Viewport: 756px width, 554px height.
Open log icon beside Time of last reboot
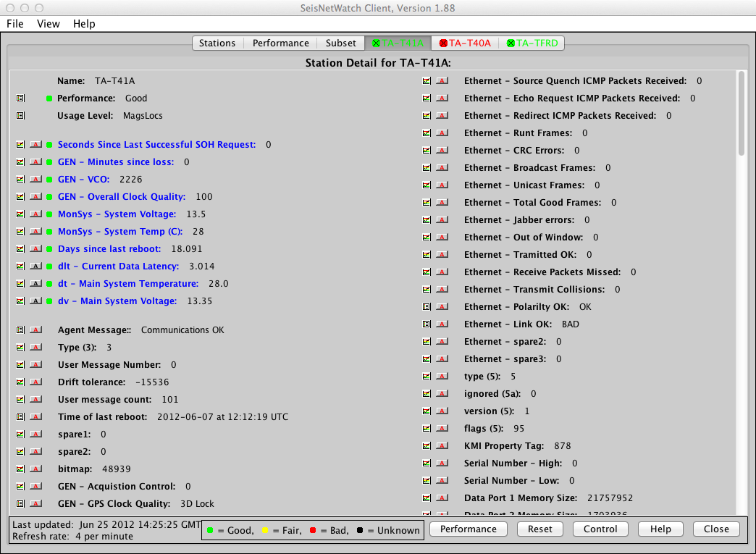tap(20, 417)
